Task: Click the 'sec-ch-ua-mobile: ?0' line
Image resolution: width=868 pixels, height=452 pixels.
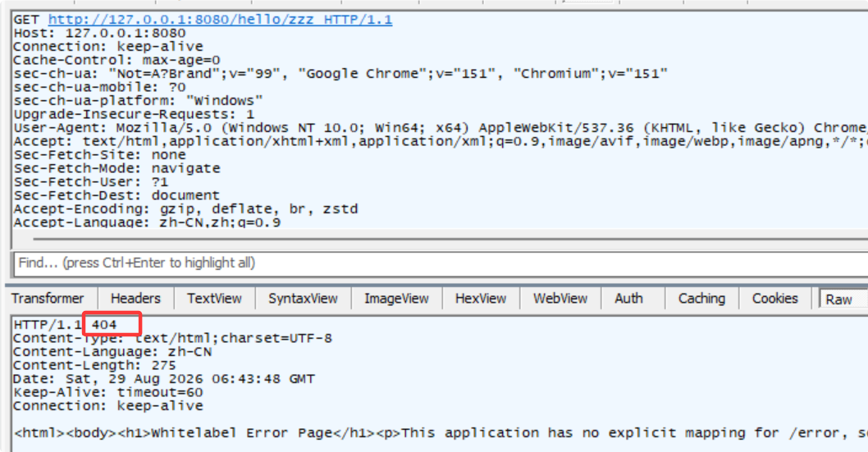Action: pos(99,88)
